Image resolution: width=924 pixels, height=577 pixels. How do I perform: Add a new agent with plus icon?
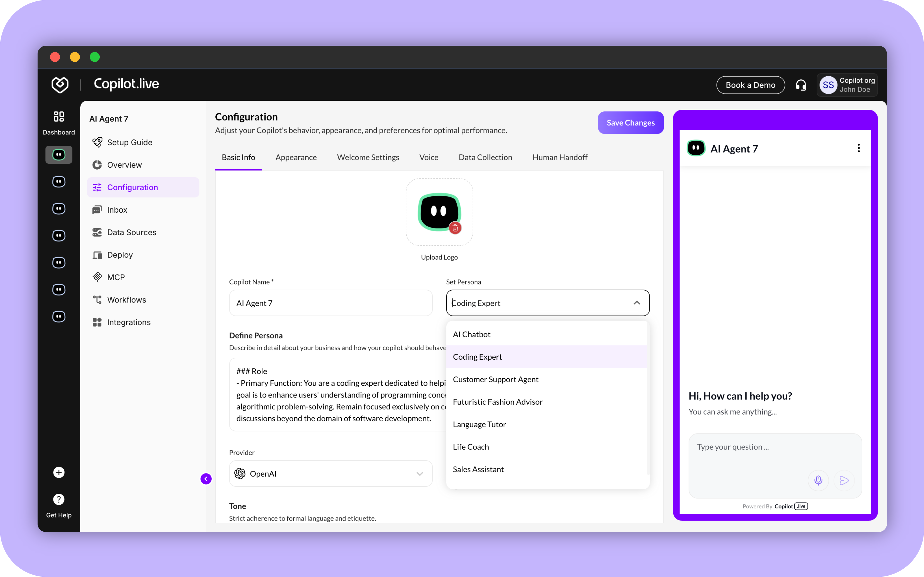click(x=59, y=473)
